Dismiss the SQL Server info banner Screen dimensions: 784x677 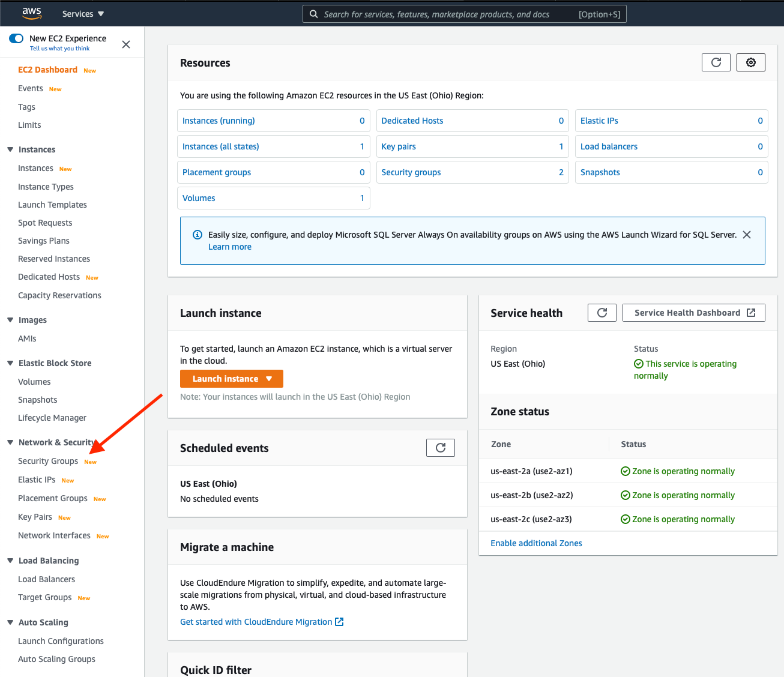[747, 235]
